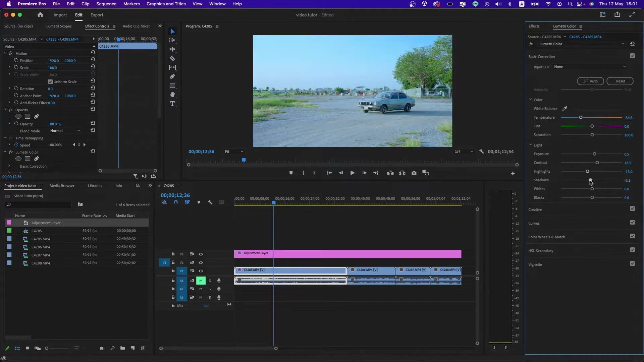Click the delete trash icon in project panel
Screen dimensions: 644x362
pos(143,348)
